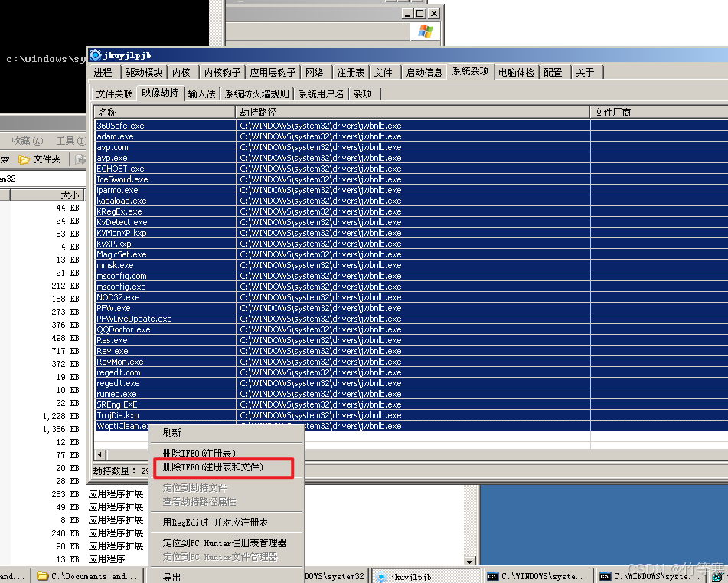Click the 劫持路径 column header
This screenshot has height=583, width=728.
pos(412,113)
